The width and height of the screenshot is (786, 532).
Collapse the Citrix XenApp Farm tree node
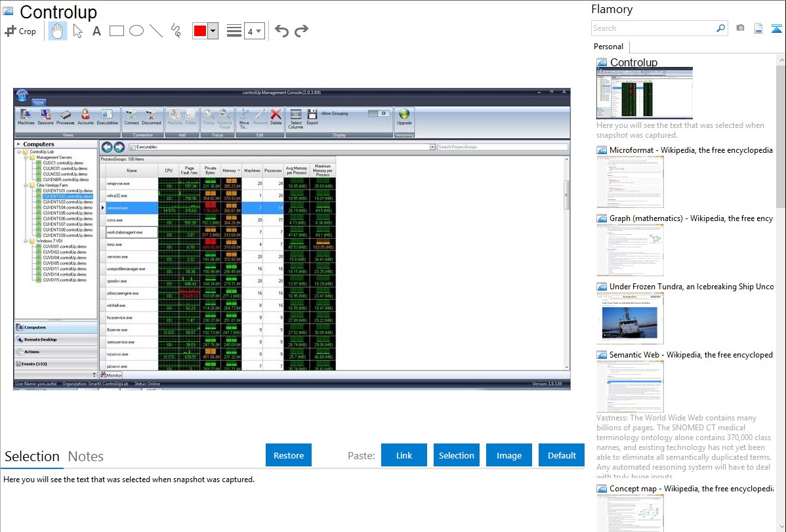(x=26, y=185)
